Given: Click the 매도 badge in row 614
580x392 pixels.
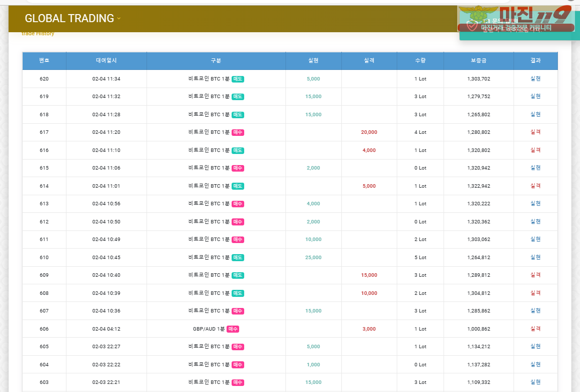Looking at the screenshot, I should [x=238, y=186].
